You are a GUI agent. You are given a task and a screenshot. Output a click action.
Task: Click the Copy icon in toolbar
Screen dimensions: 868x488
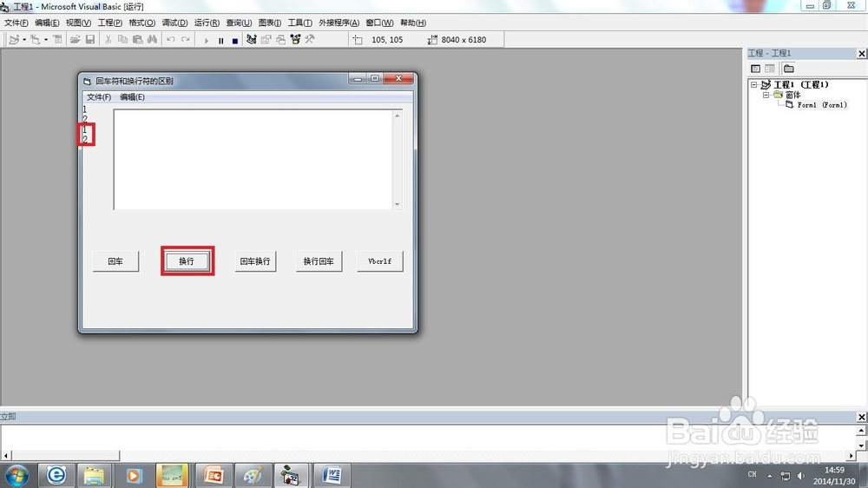(x=122, y=39)
